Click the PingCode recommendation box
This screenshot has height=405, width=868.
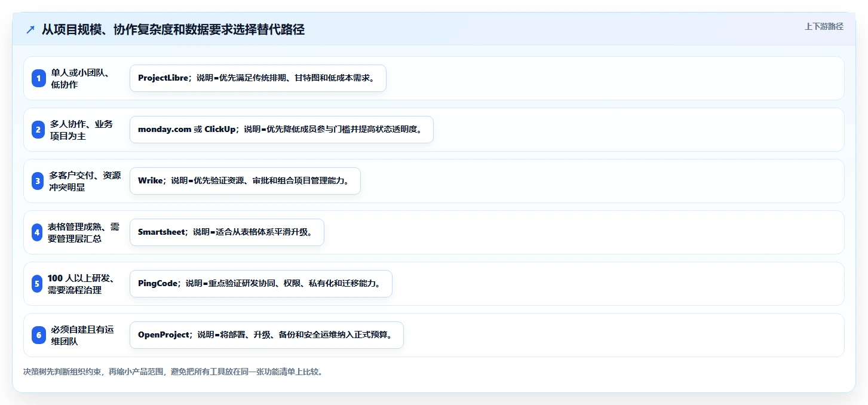tap(261, 284)
